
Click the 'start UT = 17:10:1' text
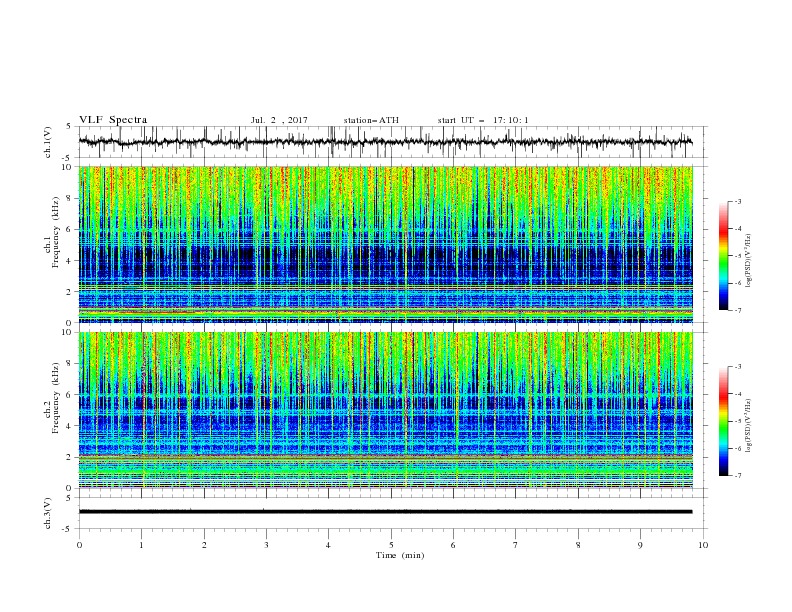483,120
